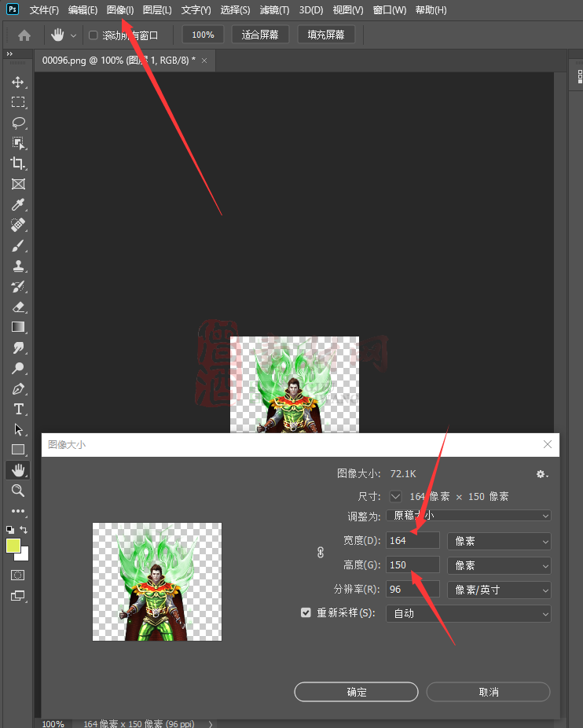Open the Filter menu
The image size is (583, 728).
(274, 9)
